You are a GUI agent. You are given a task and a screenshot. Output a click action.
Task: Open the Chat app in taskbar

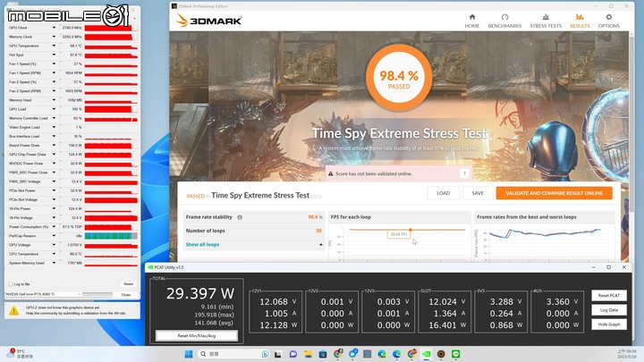point(292,354)
